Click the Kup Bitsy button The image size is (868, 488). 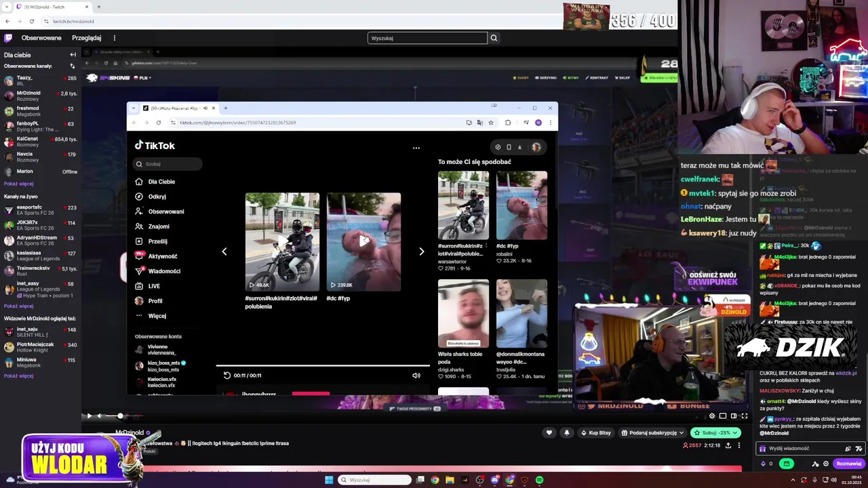(595, 432)
